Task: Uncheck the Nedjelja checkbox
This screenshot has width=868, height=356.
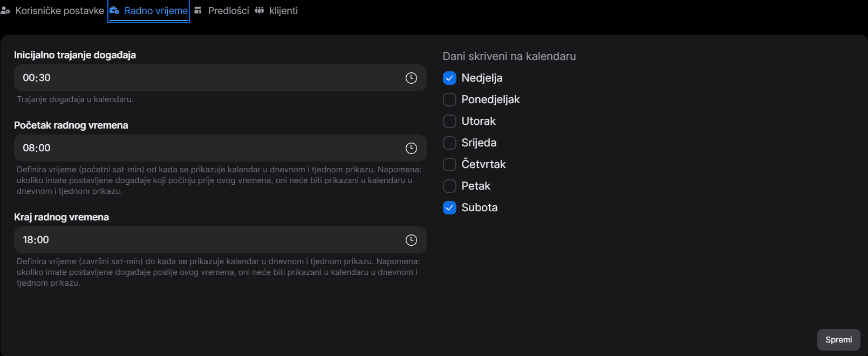Action: click(449, 78)
